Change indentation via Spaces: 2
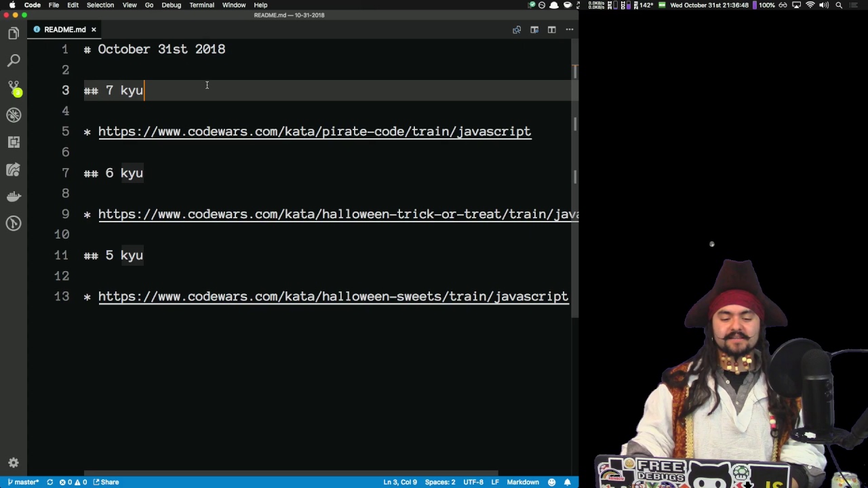Viewport: 868px width, 488px height. 440,482
